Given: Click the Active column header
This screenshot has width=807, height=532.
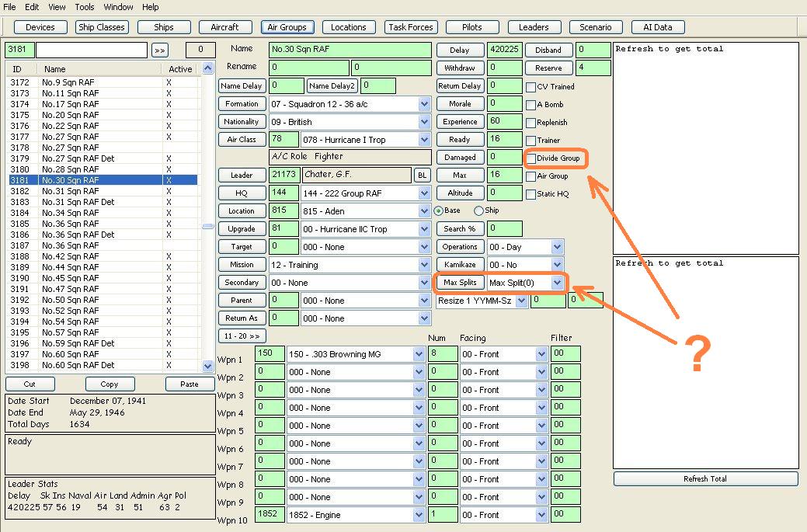Looking at the screenshot, I should 180,69.
